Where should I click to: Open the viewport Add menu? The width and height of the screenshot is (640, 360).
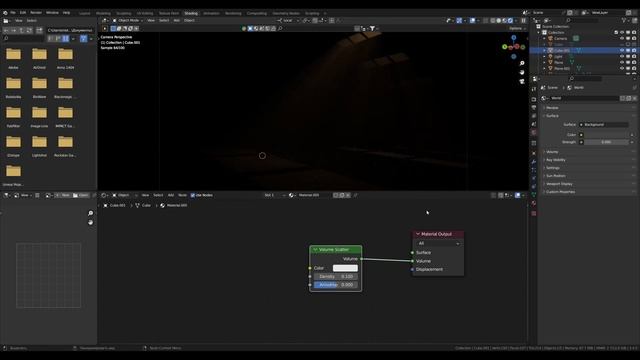[176, 20]
